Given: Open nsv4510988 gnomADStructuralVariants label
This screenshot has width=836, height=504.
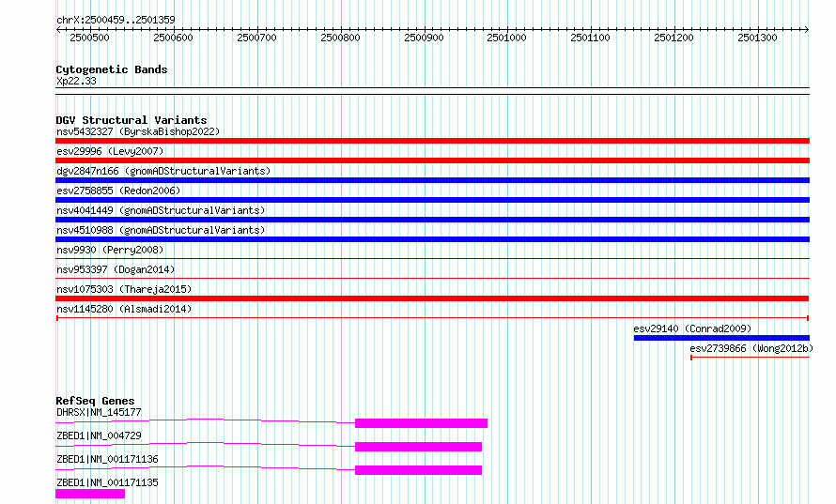Looking at the screenshot, I should click(x=161, y=230).
